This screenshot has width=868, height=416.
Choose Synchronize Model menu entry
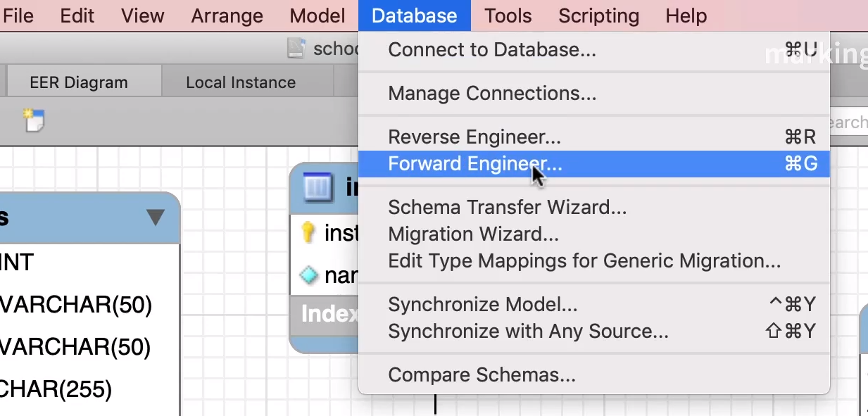[482, 305]
